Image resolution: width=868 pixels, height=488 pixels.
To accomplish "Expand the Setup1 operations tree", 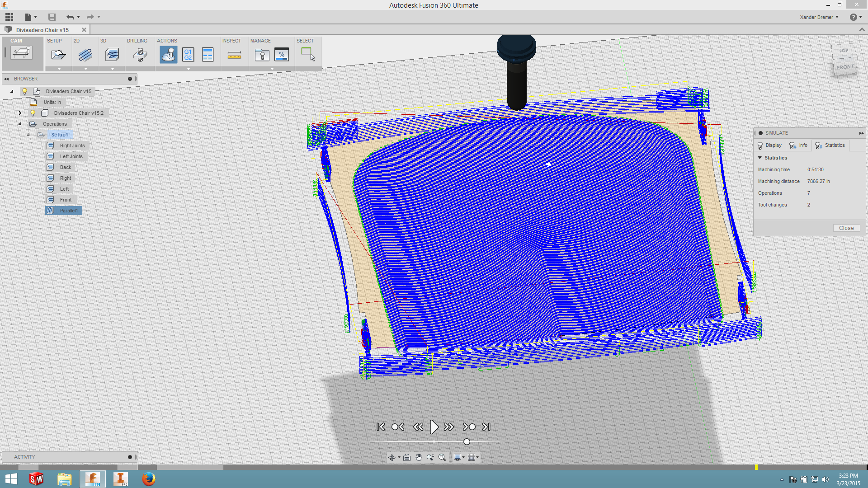I will click(28, 135).
